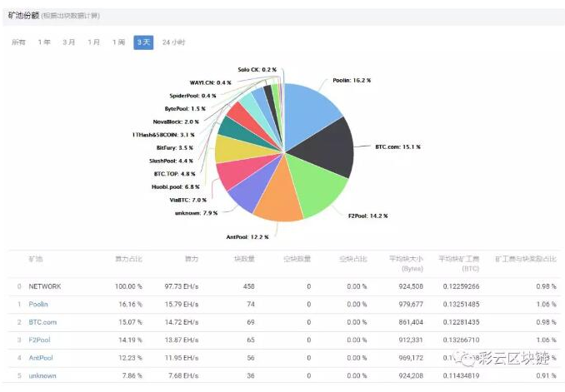Switch to the 1周 time range
The image size is (565, 392).
click(118, 42)
